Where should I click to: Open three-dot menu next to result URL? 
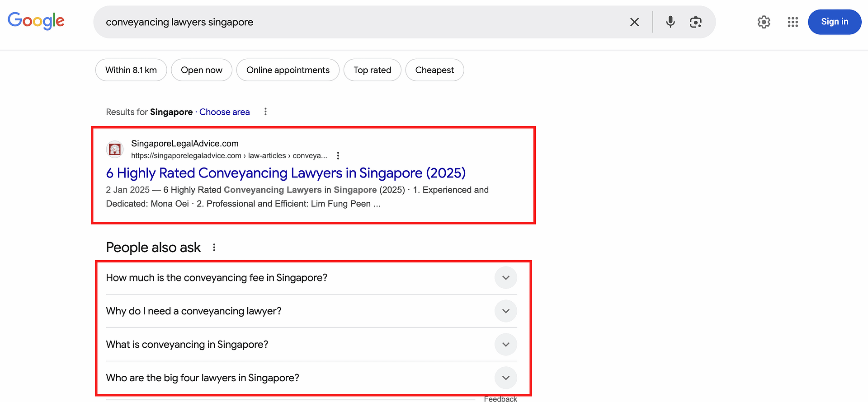point(338,156)
